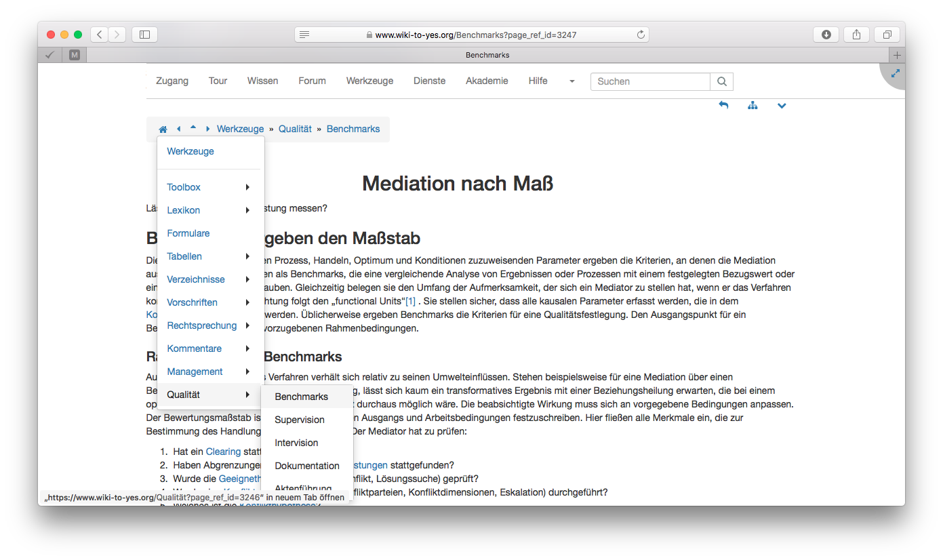Select Supervision from Qualität submenu
The height and width of the screenshot is (560, 943).
point(299,420)
